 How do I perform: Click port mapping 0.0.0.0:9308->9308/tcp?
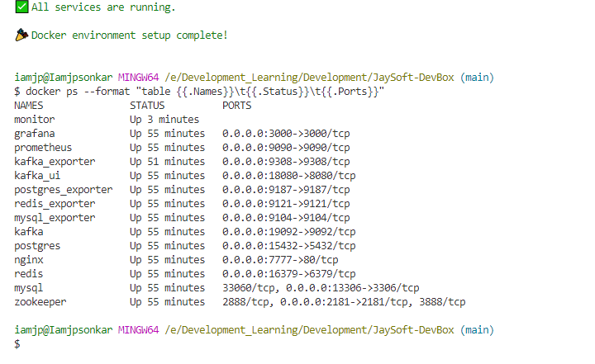tap(286, 162)
